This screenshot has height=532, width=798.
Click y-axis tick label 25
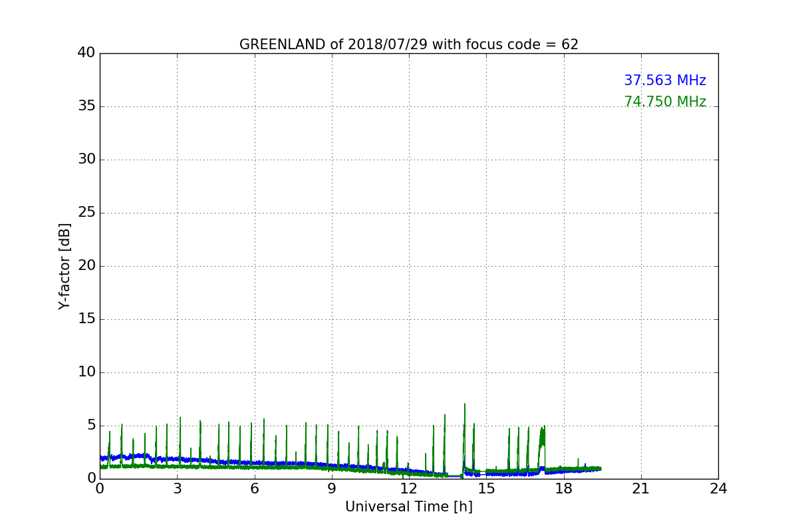coord(86,213)
